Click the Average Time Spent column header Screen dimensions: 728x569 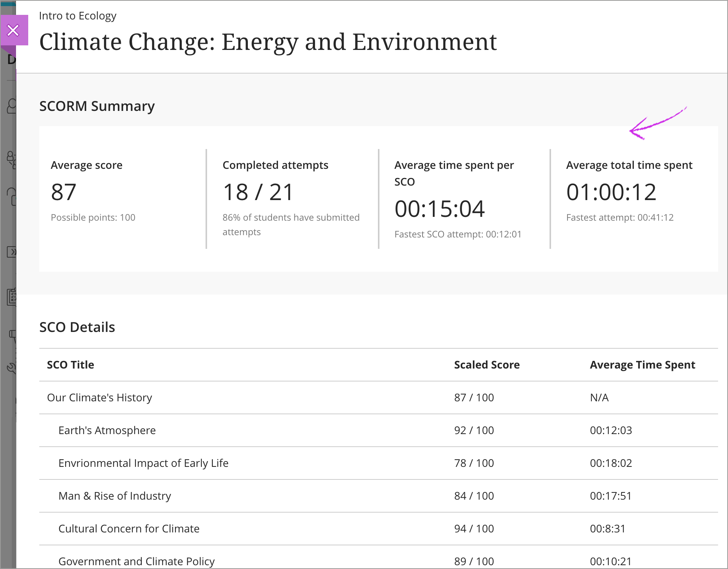click(642, 365)
